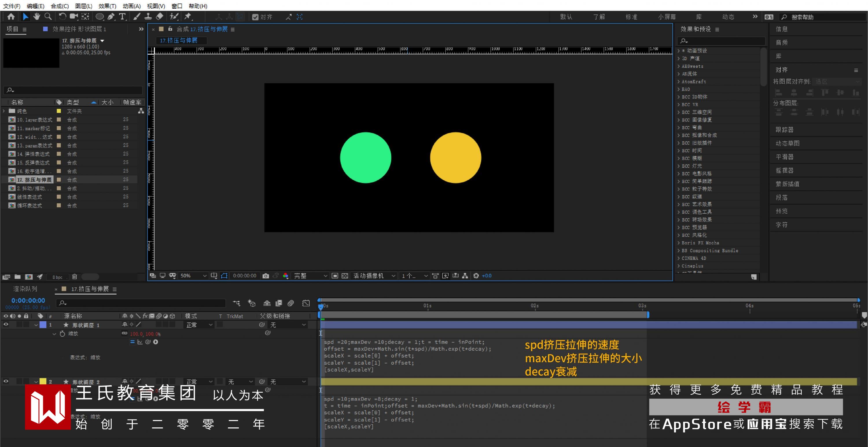Open the 完整 resolution dropdown
The width and height of the screenshot is (868, 447).
pos(310,276)
